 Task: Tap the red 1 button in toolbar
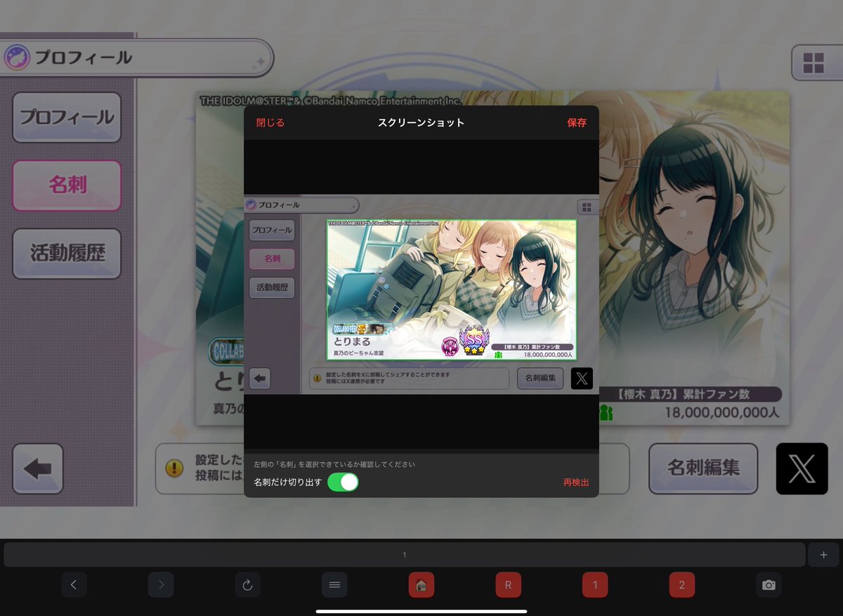[595, 585]
